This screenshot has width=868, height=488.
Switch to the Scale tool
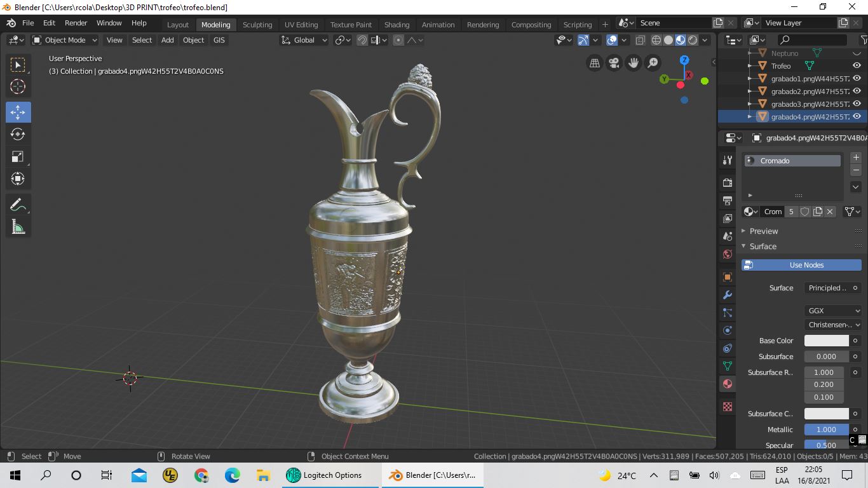click(x=18, y=156)
